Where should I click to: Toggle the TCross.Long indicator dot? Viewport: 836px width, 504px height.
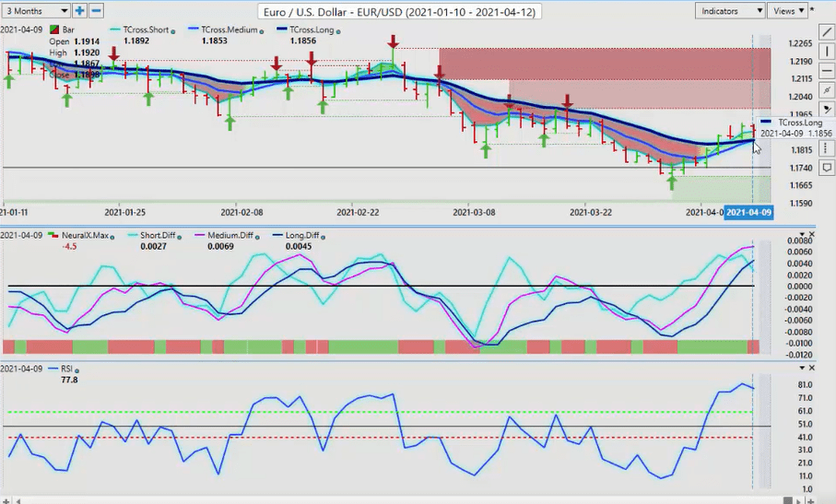pyautogui.click(x=338, y=31)
